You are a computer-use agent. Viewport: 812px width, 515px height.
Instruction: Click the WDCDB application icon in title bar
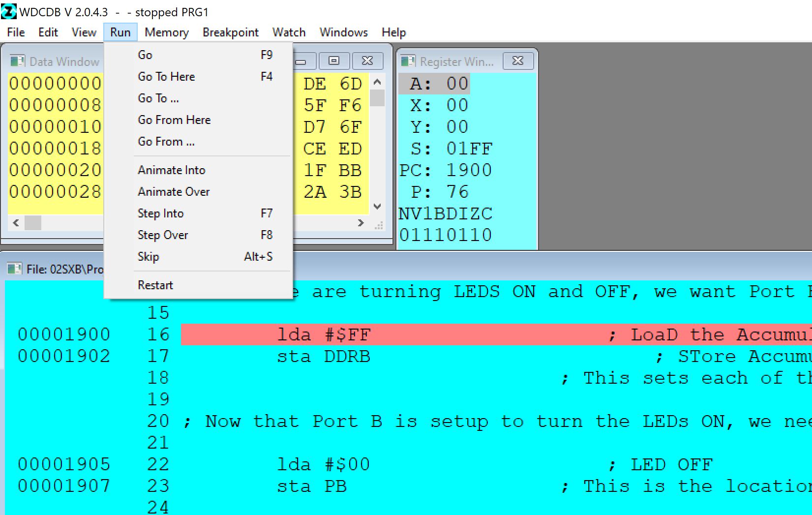tap(9, 11)
